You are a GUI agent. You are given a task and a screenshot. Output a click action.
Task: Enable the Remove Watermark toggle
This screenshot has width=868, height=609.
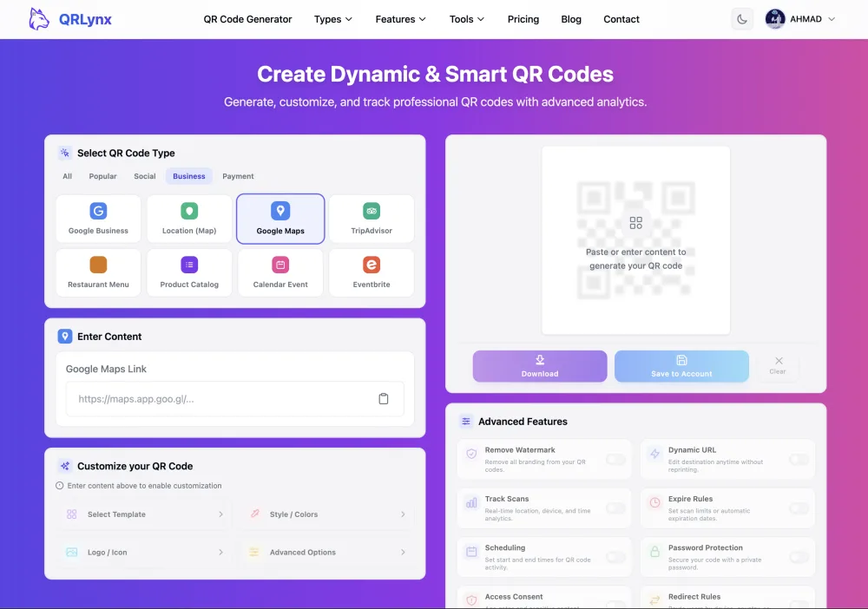pos(615,459)
